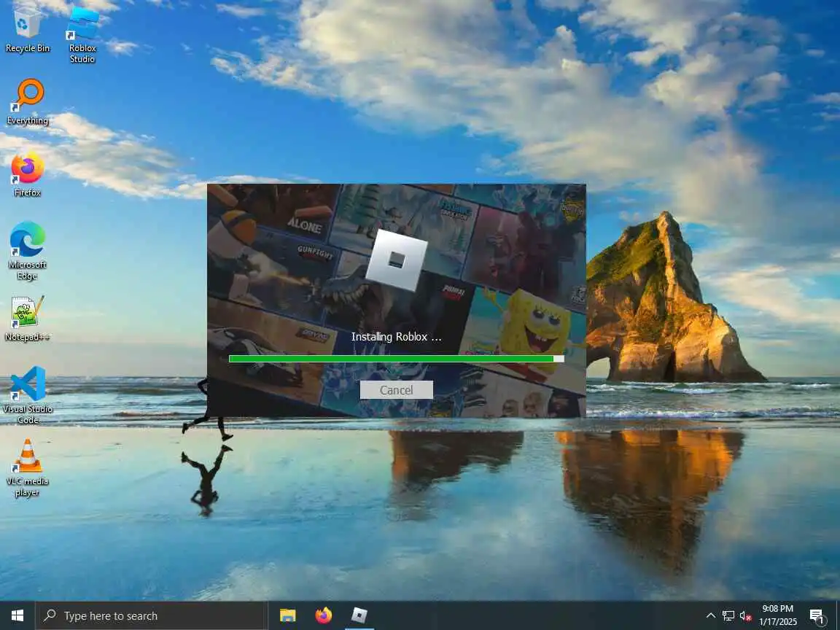Select the Roblox Studio desktop shortcut
This screenshot has height=630, width=840.
82,35
